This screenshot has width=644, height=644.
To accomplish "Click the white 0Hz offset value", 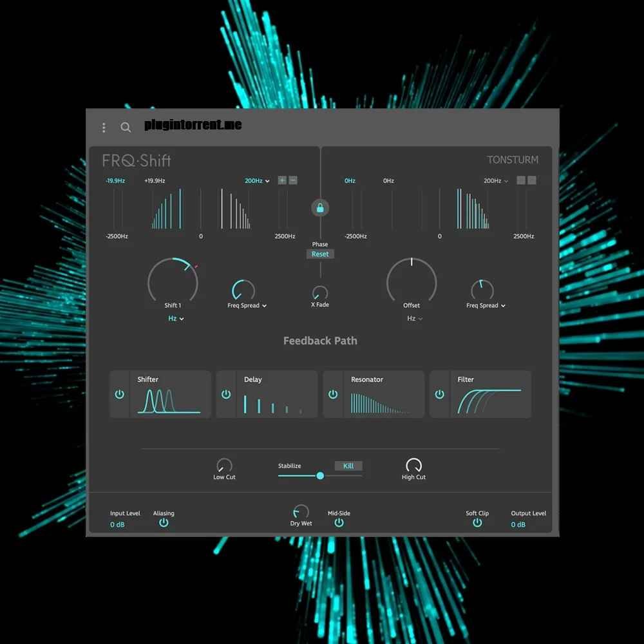I will pos(388,181).
